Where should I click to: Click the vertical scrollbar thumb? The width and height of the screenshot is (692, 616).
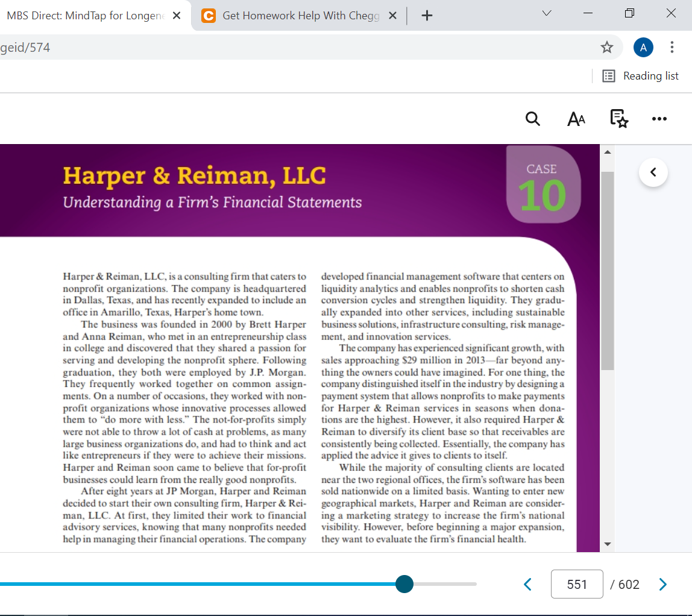(x=607, y=271)
